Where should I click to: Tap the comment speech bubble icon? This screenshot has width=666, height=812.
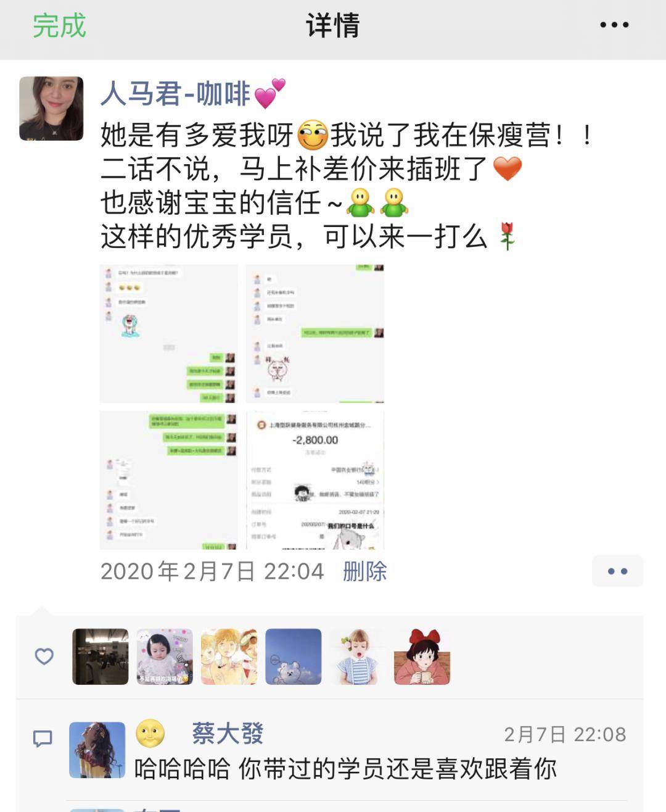pyautogui.click(x=43, y=738)
